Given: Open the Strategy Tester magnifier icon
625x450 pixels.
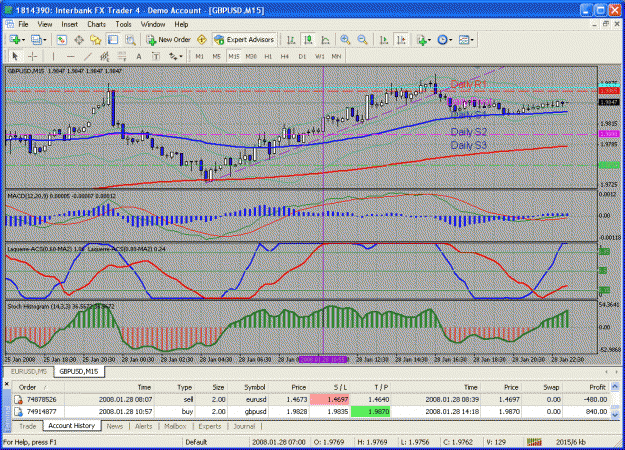Looking at the screenshot, I should click(130, 40).
